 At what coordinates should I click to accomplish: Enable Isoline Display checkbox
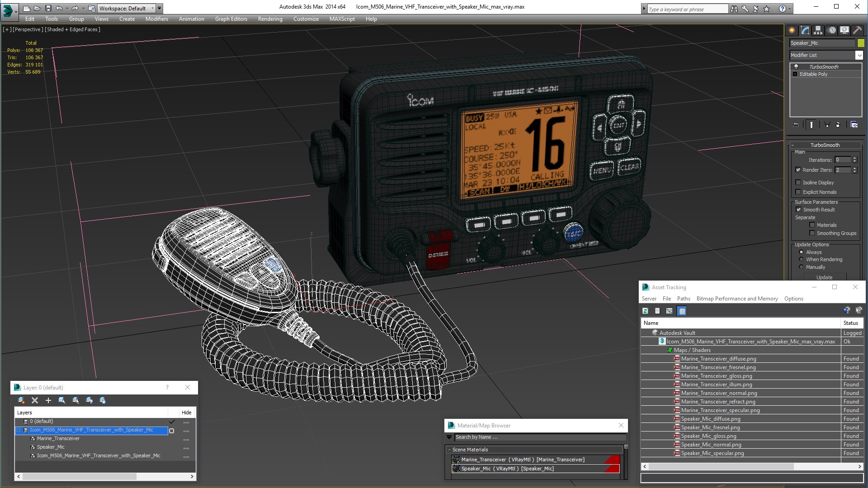pyautogui.click(x=798, y=183)
